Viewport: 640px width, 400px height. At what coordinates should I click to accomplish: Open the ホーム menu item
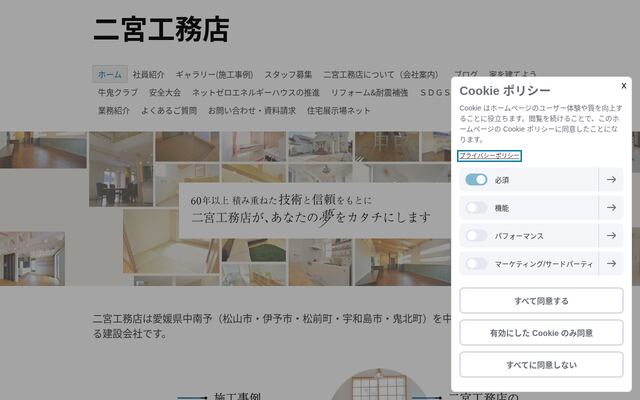click(110, 75)
